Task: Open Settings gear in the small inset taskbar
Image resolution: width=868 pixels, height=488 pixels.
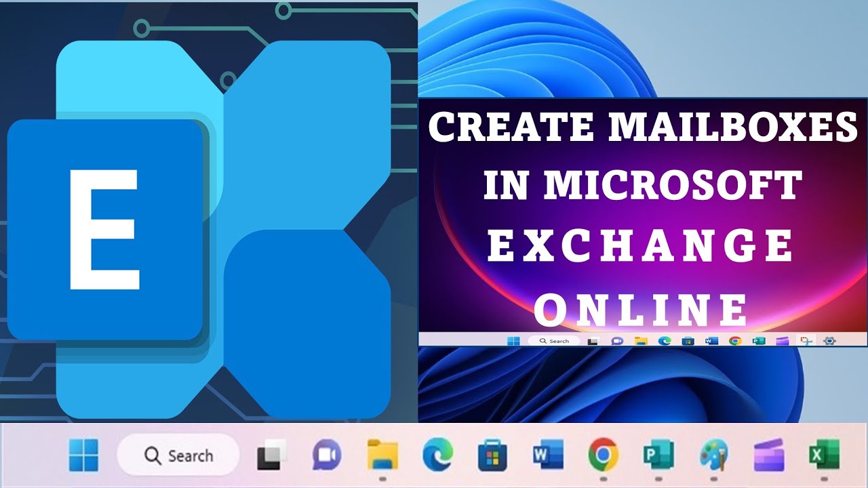Action: [829, 341]
